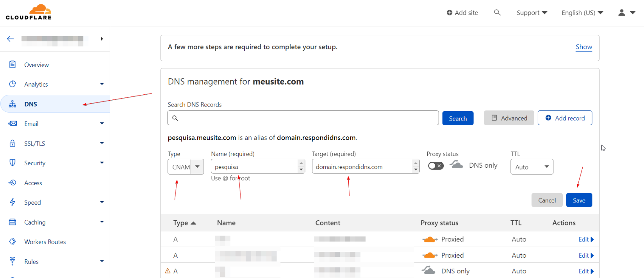Screen dimensions: 644x278
Task: Click the Name column header
Action: (x=226, y=223)
